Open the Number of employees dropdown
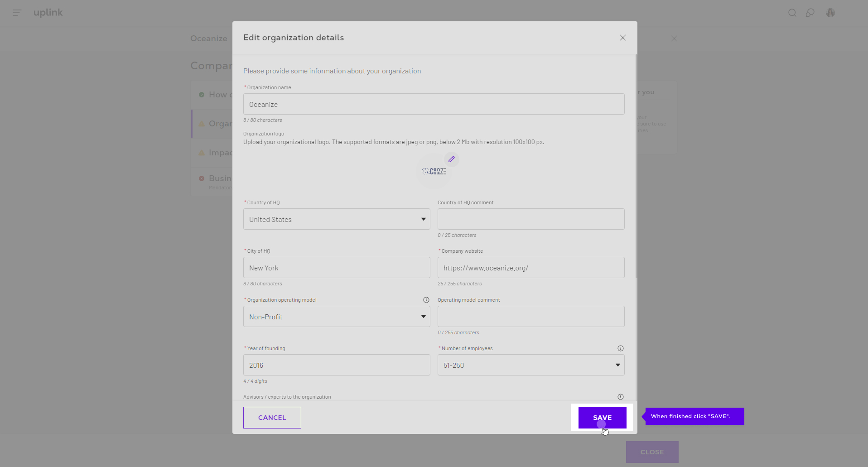This screenshot has width=868, height=467. pos(530,365)
